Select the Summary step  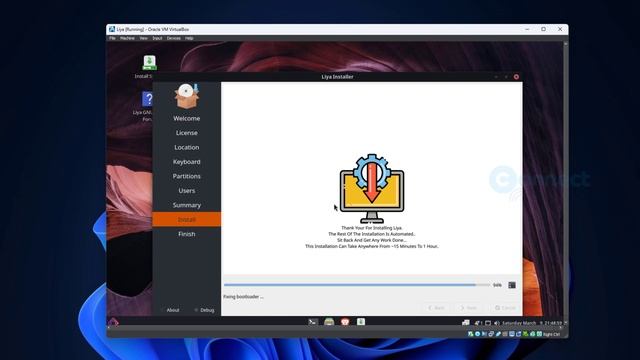[x=187, y=205]
